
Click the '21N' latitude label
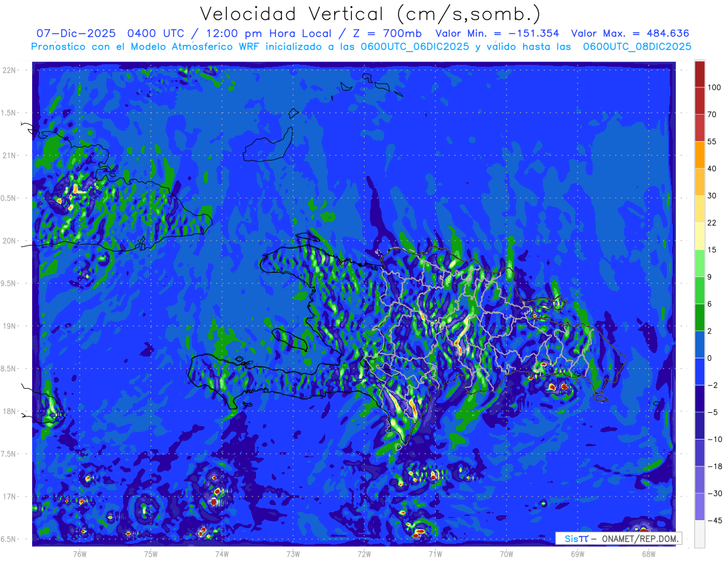click(10, 156)
